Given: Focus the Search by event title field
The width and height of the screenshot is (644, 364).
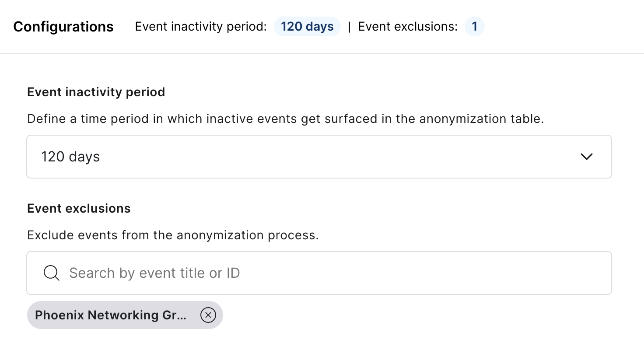Looking at the screenshot, I should [x=319, y=273].
